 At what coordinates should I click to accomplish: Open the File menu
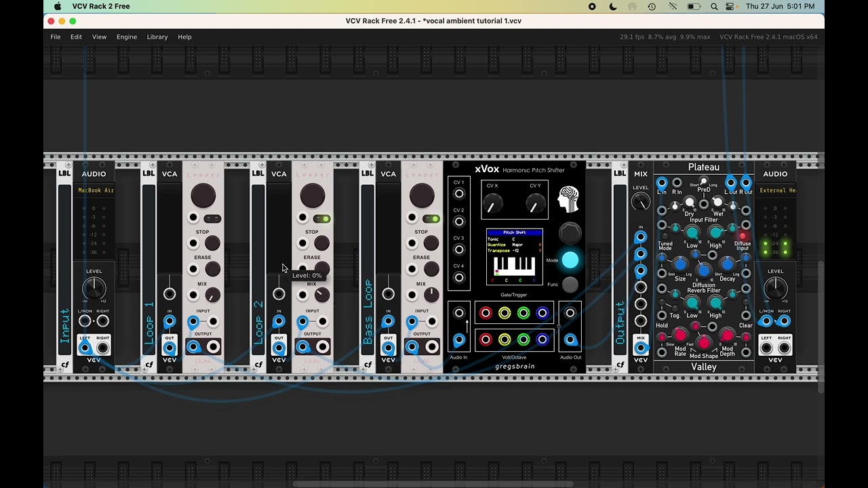(56, 37)
